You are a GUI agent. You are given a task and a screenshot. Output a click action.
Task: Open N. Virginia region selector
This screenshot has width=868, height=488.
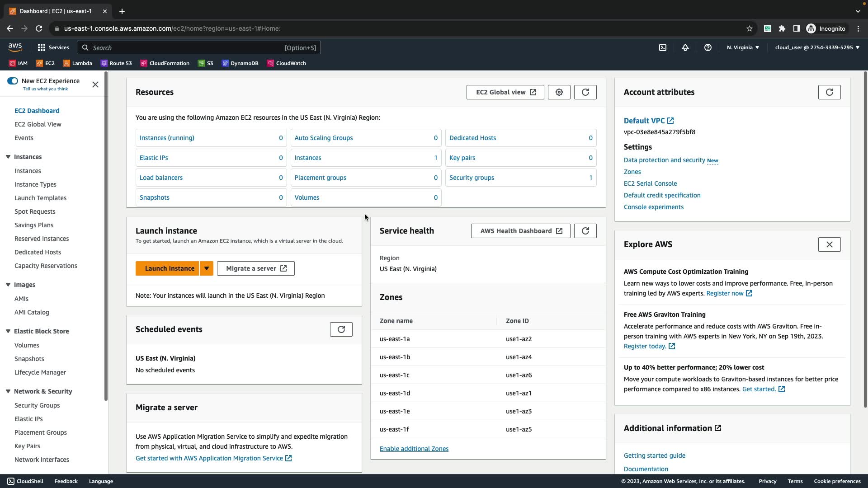point(743,47)
